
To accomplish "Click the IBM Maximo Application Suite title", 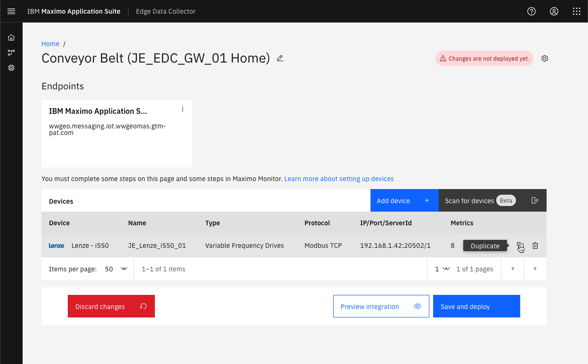I will pos(74,11).
